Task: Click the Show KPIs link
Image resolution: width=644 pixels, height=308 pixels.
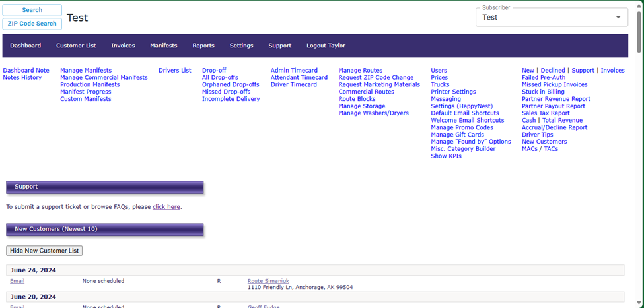Action: click(x=446, y=156)
